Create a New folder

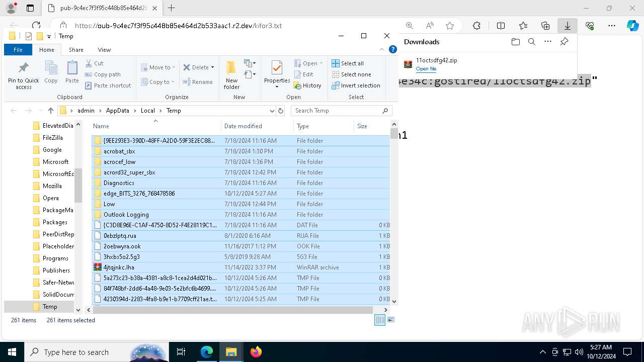231,75
